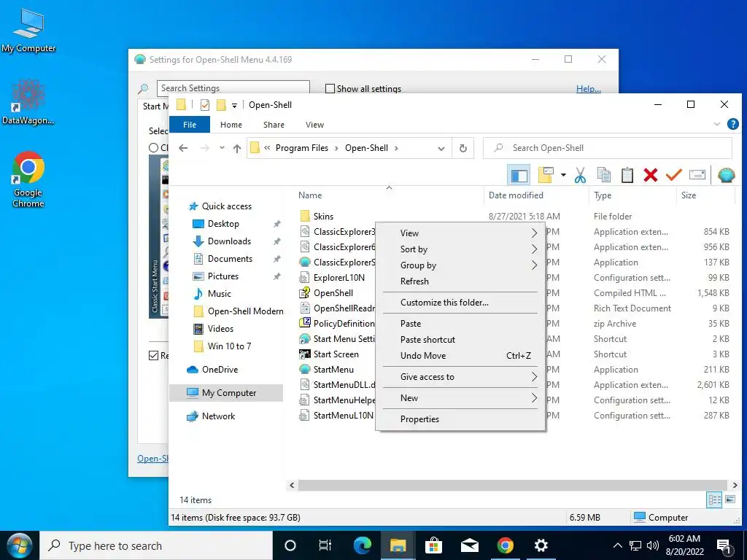Open Google Chrome desktop shortcut

pyautogui.click(x=28, y=179)
